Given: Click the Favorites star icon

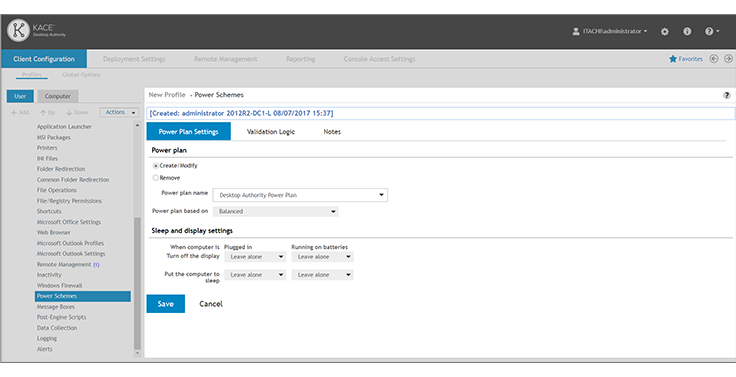Looking at the screenshot, I should 673,59.
